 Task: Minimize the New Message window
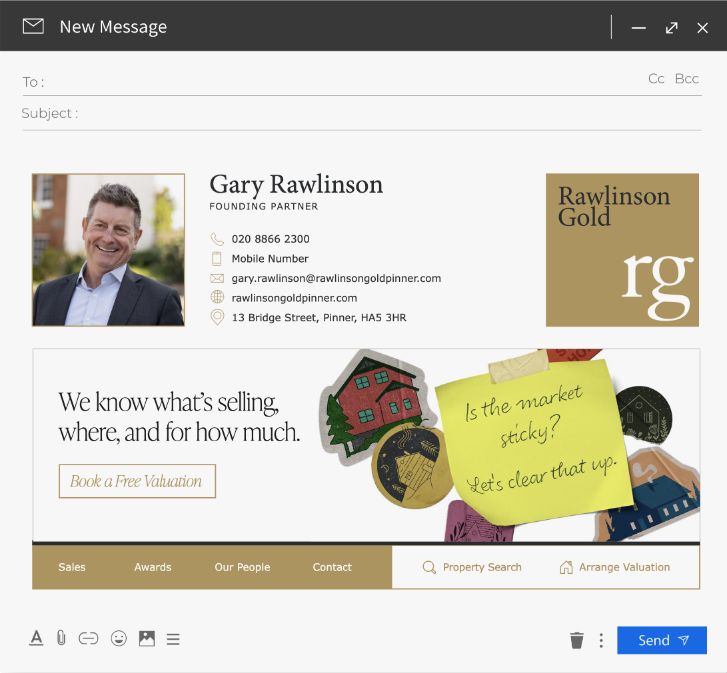click(x=638, y=28)
